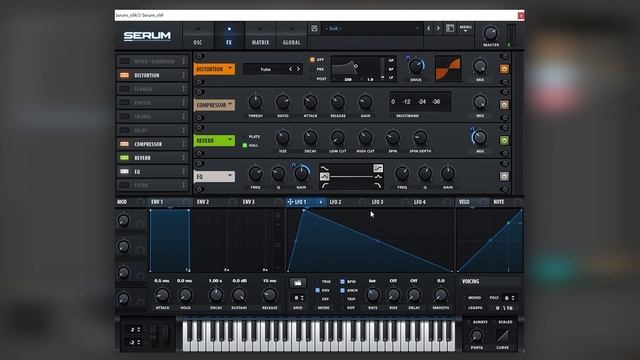The height and width of the screenshot is (360, 640).
Task: Click the envelope lock icon
Action: (278, 215)
